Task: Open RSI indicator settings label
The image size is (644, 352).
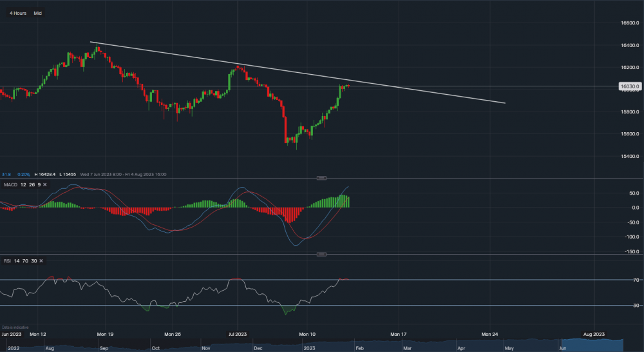Action: pos(6,260)
